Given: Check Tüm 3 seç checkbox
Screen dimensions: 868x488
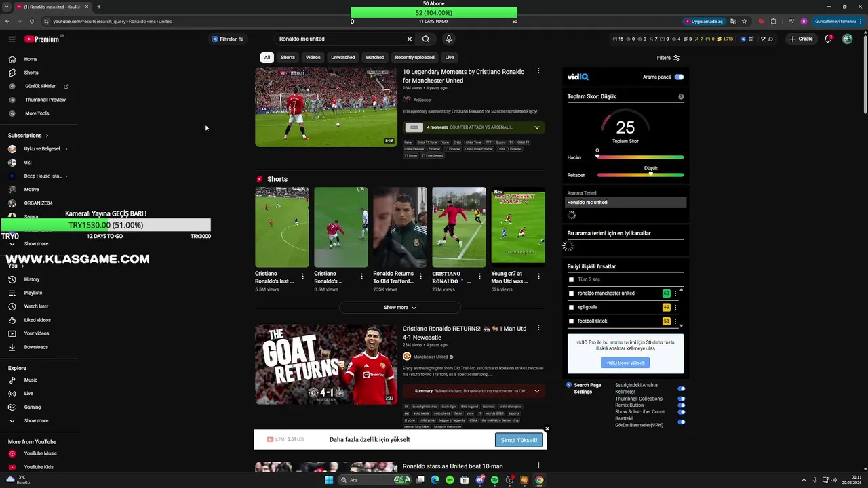Looking at the screenshot, I should point(571,279).
